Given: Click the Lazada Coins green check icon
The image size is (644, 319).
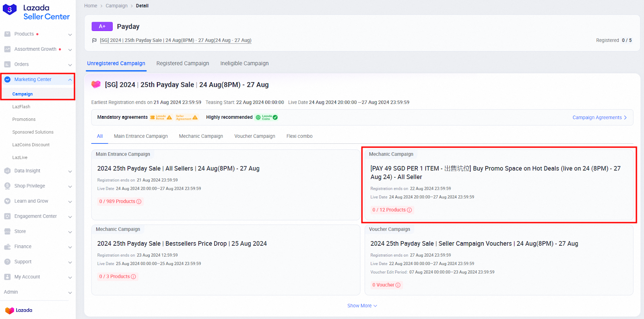Looking at the screenshot, I should (275, 118).
